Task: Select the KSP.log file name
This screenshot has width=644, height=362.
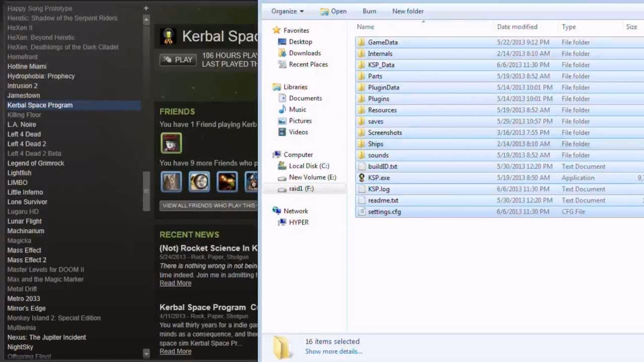Action: pyautogui.click(x=378, y=189)
